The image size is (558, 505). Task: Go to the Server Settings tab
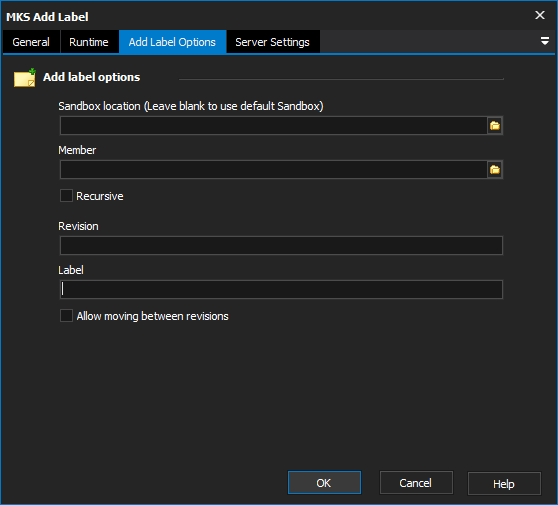pyautogui.click(x=273, y=42)
